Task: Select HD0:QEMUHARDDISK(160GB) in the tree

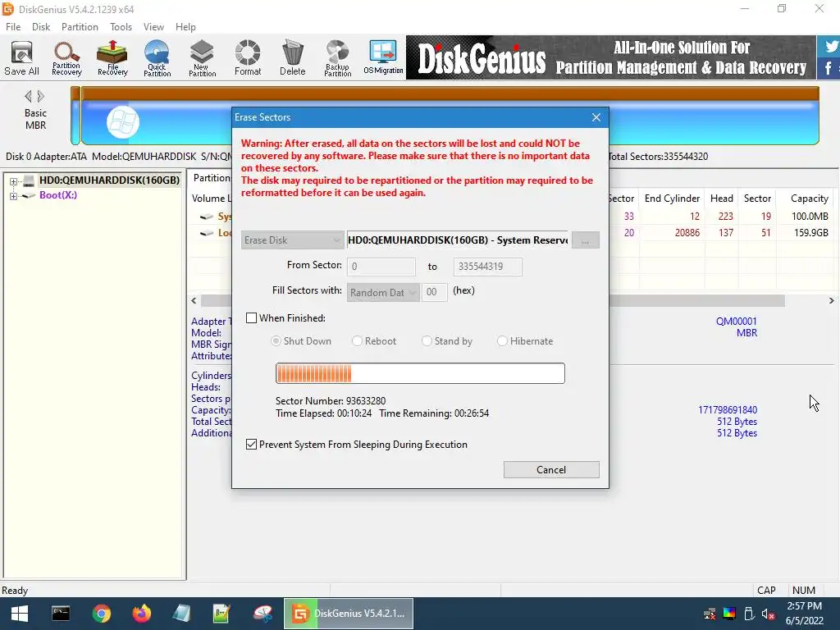Action: click(109, 180)
